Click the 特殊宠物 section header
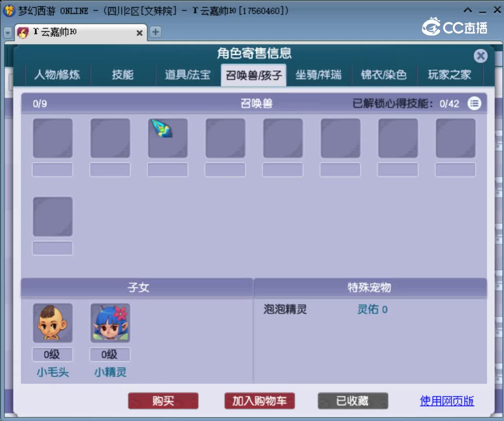Image resolution: width=504 pixels, height=421 pixels. click(370, 287)
